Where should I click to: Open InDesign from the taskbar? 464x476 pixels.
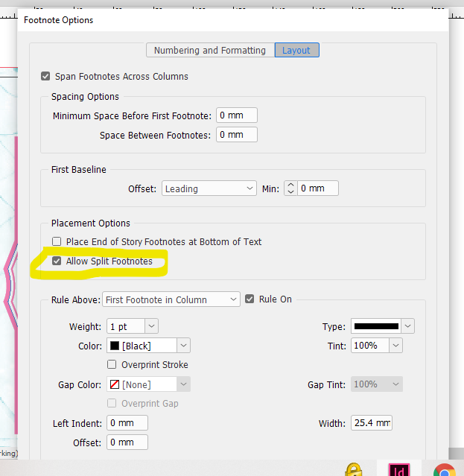[x=398, y=469]
